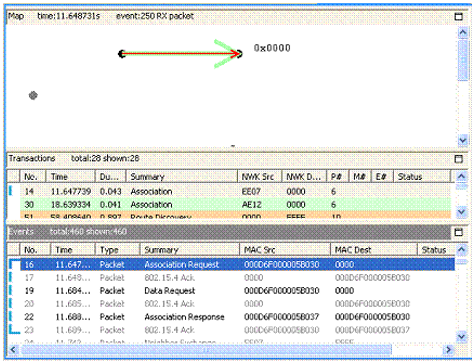This screenshot has height=363, width=473.
Task: Select event 16 Association Request
Action: tap(237, 264)
